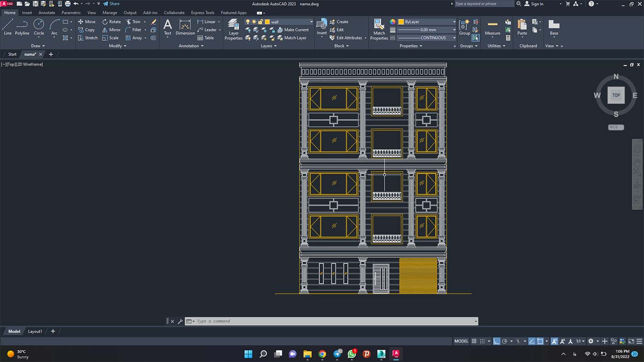Select the Mirror tool
This screenshot has height=362, width=644.
[x=111, y=30]
